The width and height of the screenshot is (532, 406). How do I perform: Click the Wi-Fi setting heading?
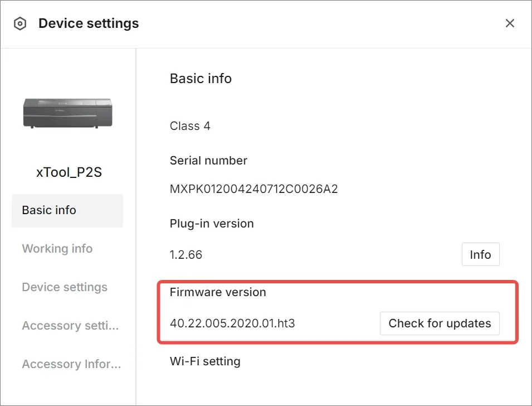[x=205, y=361]
